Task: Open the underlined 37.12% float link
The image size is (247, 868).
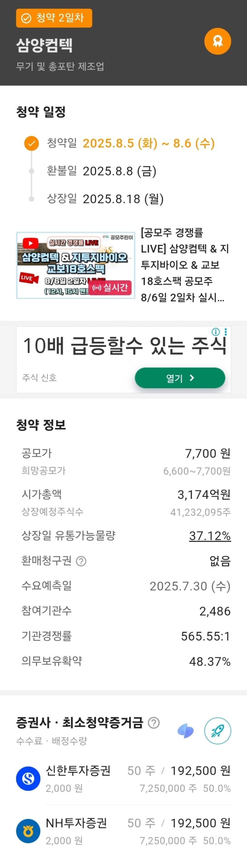Action: [x=210, y=535]
